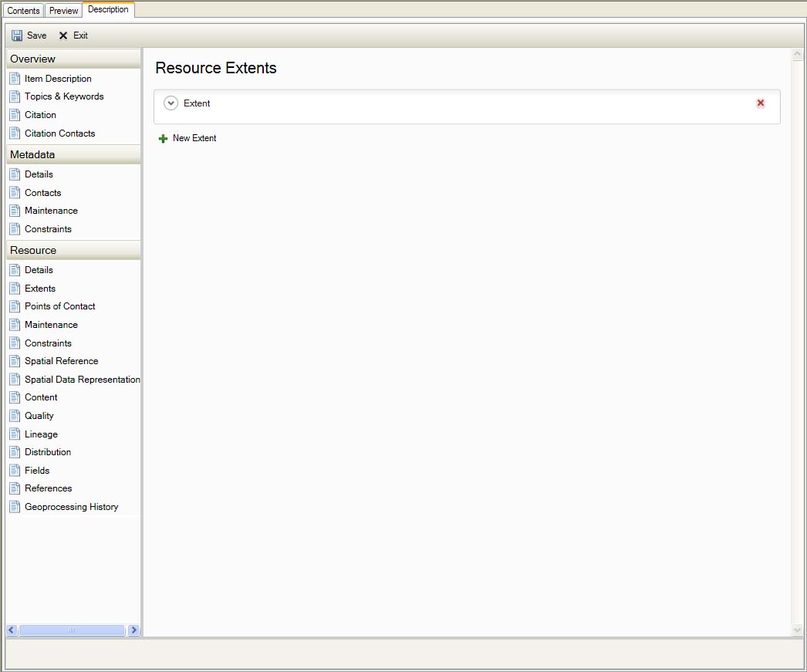Open Points of Contact page
The height and width of the screenshot is (672, 807).
click(x=59, y=306)
